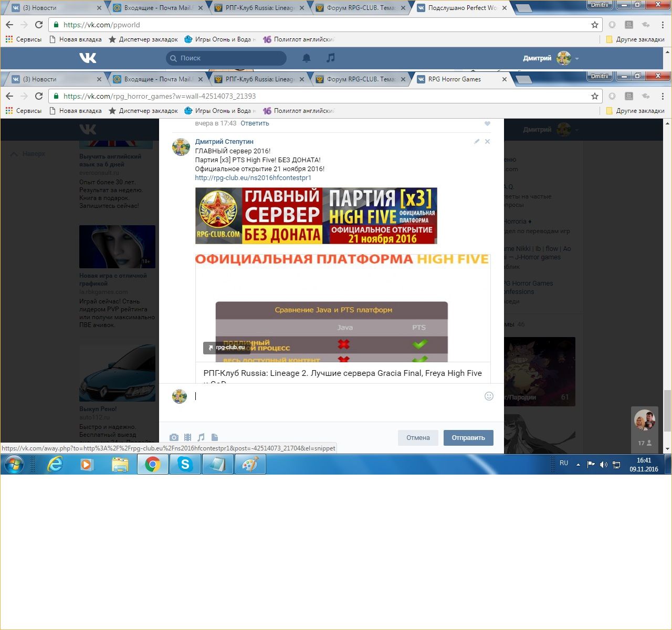Open Paint from the taskbar
This screenshot has width=672, height=630.
coord(250,465)
